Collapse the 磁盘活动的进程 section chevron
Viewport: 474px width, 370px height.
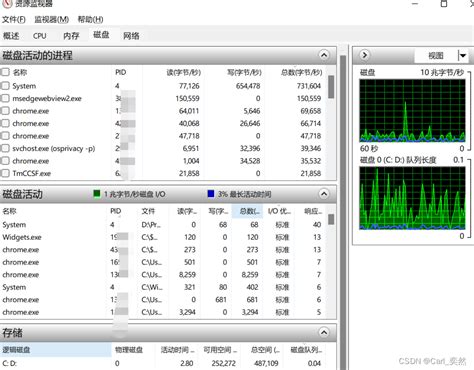click(x=324, y=55)
